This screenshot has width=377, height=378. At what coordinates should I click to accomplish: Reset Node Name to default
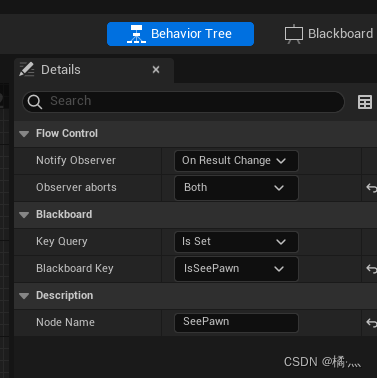click(371, 323)
